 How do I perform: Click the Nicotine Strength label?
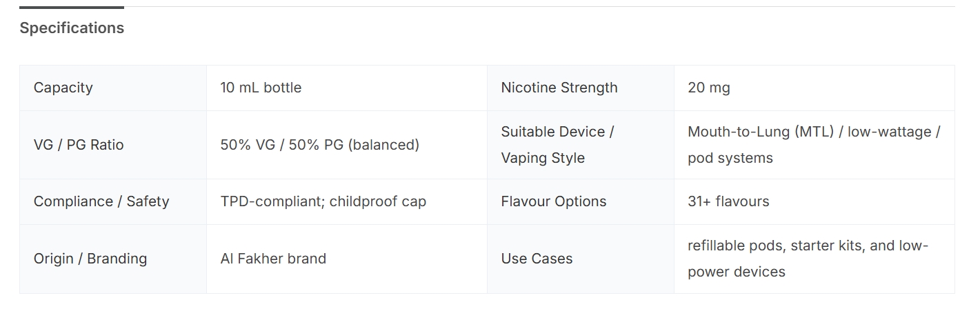point(559,88)
